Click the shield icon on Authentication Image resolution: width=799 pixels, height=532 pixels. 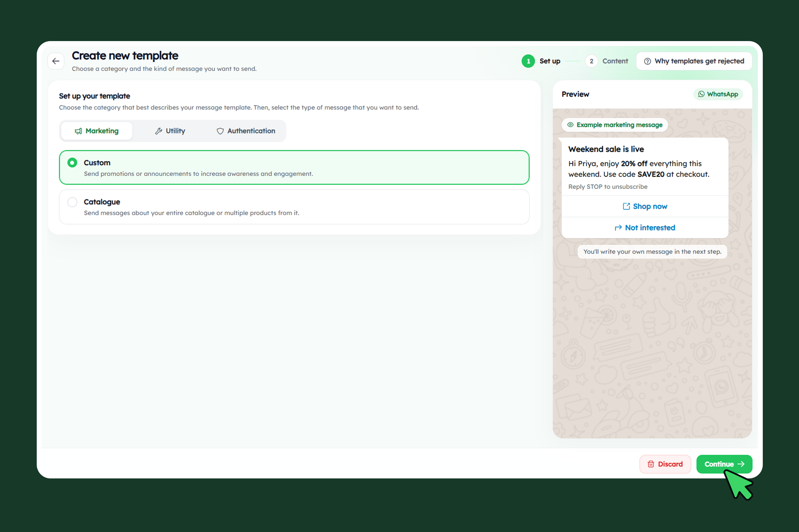220,131
